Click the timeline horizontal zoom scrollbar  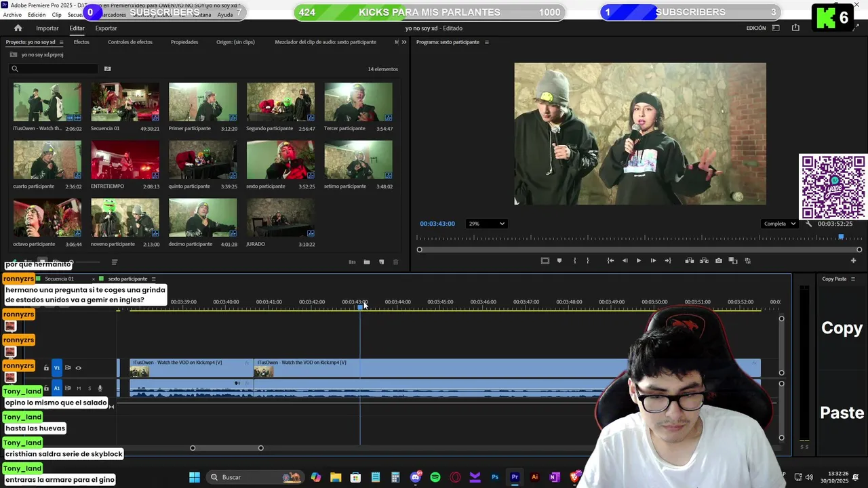(226, 448)
